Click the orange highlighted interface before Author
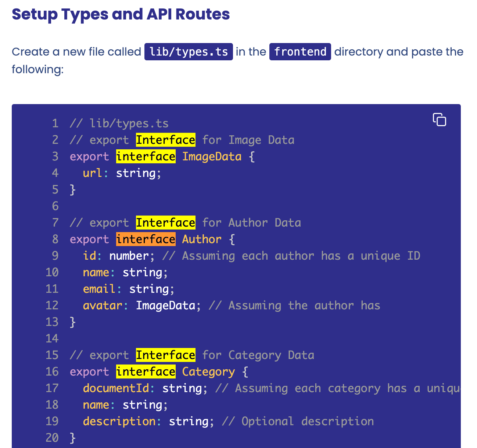The height and width of the screenshot is (448, 477). (x=146, y=239)
